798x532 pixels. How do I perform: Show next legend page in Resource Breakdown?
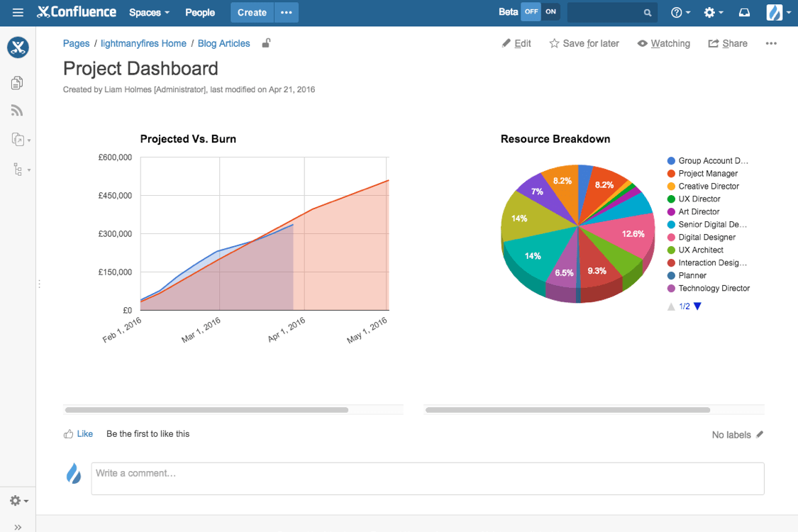coord(697,306)
